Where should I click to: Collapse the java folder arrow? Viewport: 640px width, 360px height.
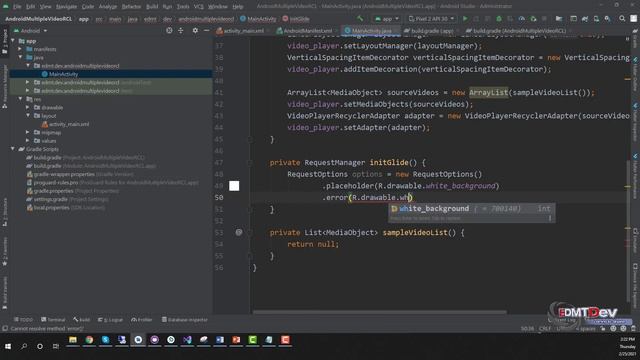coord(20,58)
